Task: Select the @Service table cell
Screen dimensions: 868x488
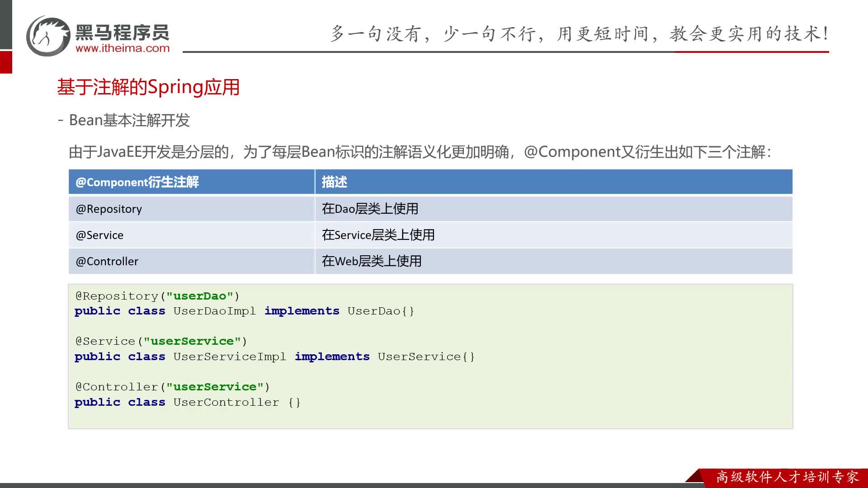Action: tap(191, 235)
